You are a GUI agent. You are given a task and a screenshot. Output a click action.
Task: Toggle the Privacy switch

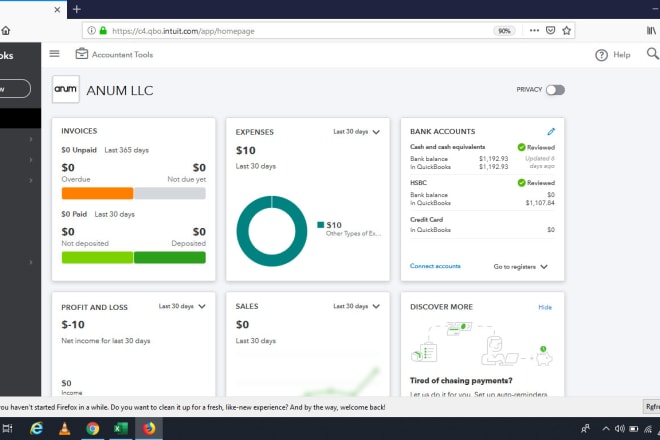pyautogui.click(x=555, y=90)
